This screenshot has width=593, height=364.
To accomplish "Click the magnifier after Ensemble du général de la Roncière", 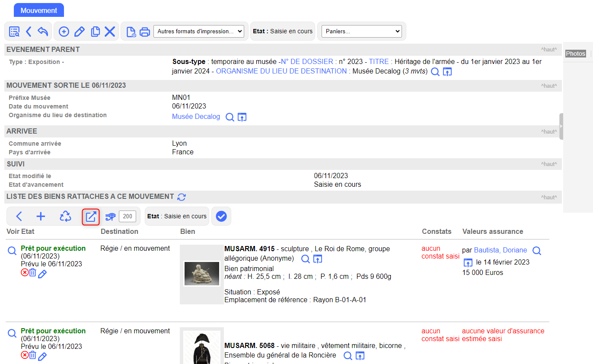I will click(x=348, y=356).
